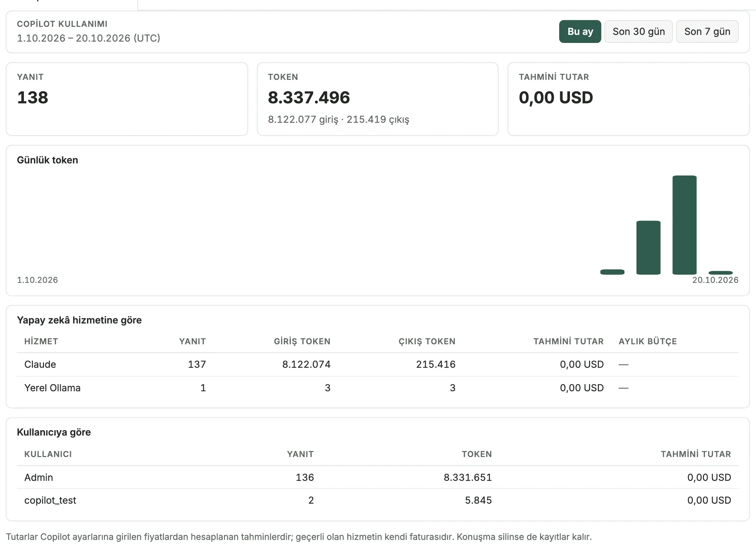Screen dimensions: 756x553
Task: Click the total response count 138
Action: (x=33, y=98)
